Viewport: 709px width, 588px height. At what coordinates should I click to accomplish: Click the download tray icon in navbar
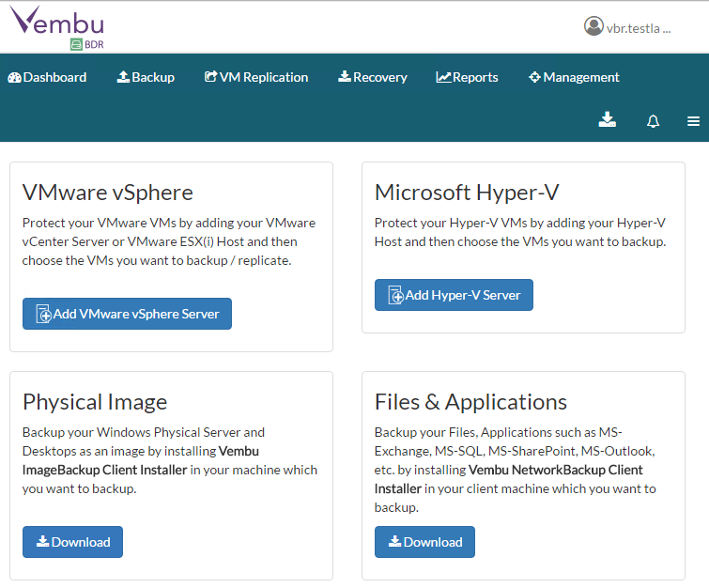coord(608,119)
